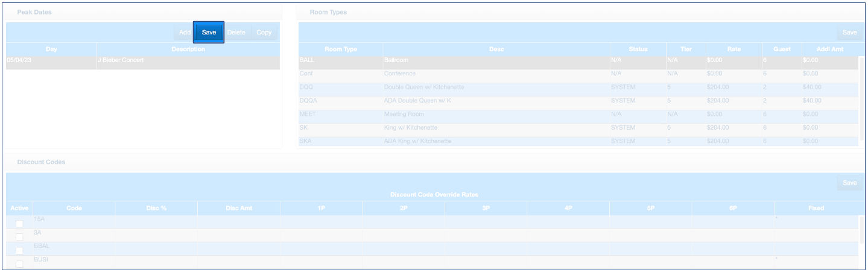Click Save in the Discount Codes panel
The width and height of the screenshot is (868, 272).
849,183
